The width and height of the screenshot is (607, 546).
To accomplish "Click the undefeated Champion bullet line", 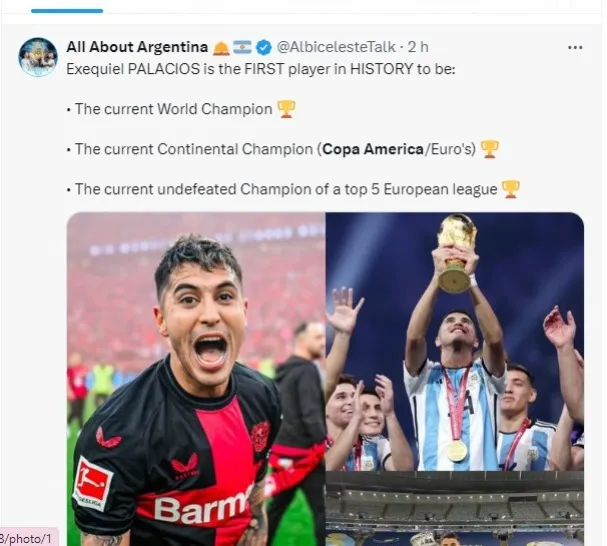I will (293, 189).
